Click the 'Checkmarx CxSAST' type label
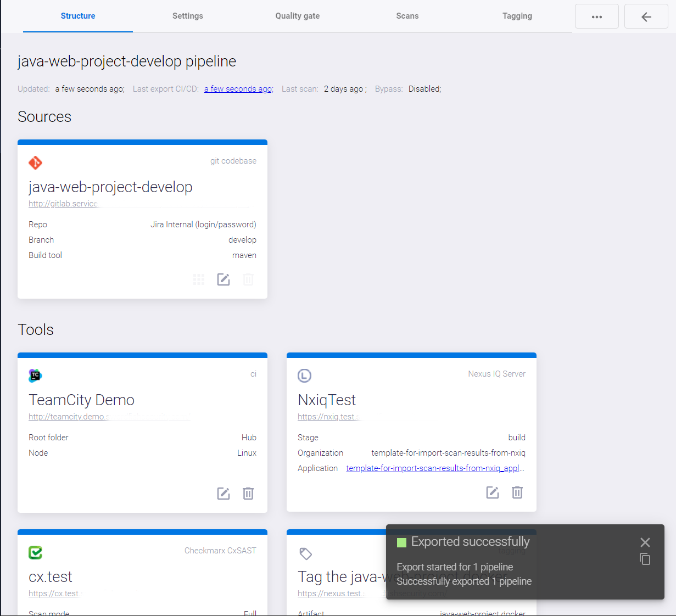676x616 pixels. click(220, 551)
